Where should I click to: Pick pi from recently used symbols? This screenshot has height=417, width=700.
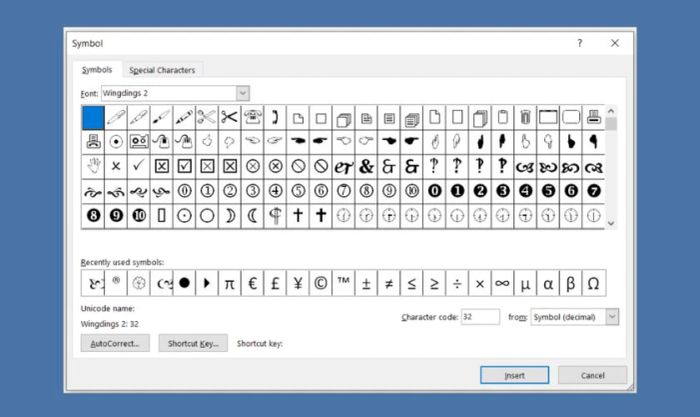coord(229,283)
